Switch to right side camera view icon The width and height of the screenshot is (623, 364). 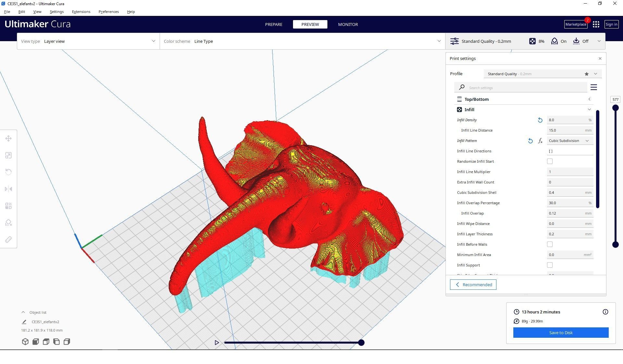click(x=67, y=342)
